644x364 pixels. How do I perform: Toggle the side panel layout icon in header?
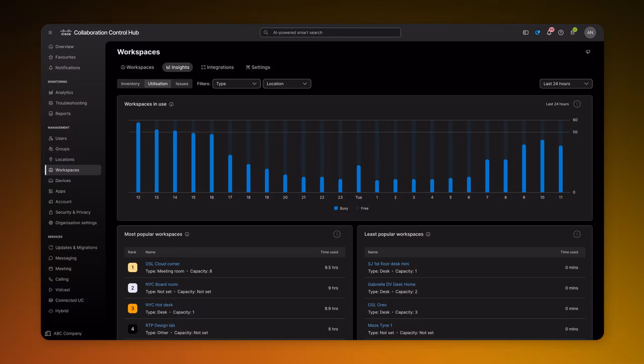point(526,33)
